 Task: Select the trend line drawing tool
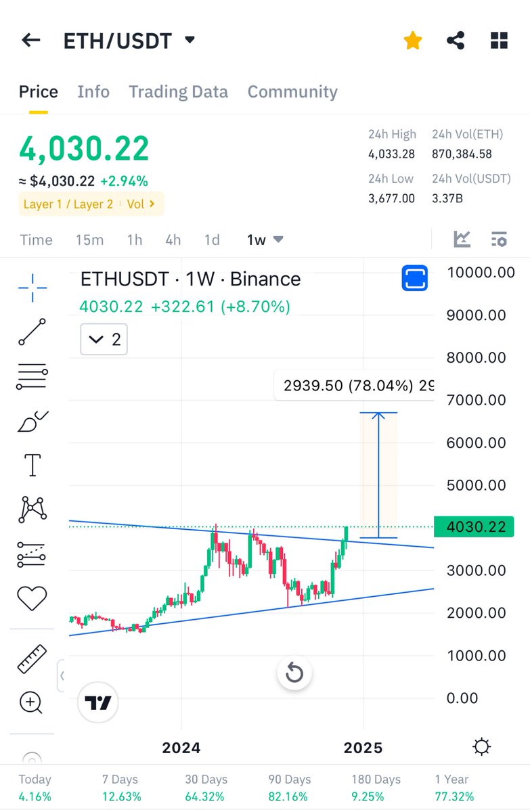(x=32, y=332)
